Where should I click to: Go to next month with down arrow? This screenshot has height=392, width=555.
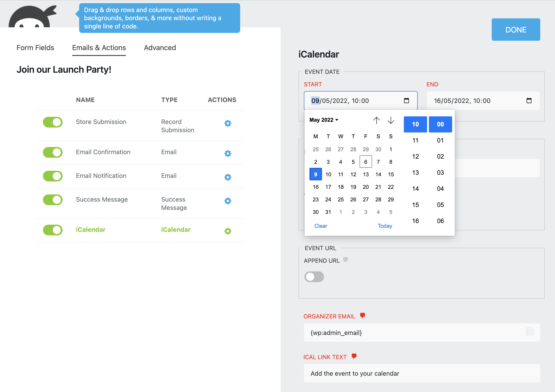click(x=391, y=120)
